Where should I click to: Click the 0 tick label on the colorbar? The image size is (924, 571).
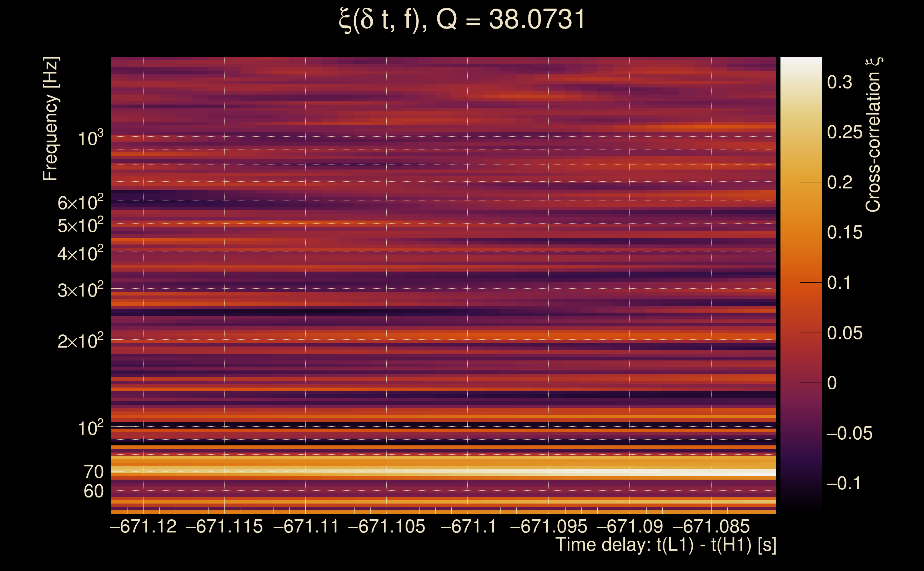coord(832,383)
